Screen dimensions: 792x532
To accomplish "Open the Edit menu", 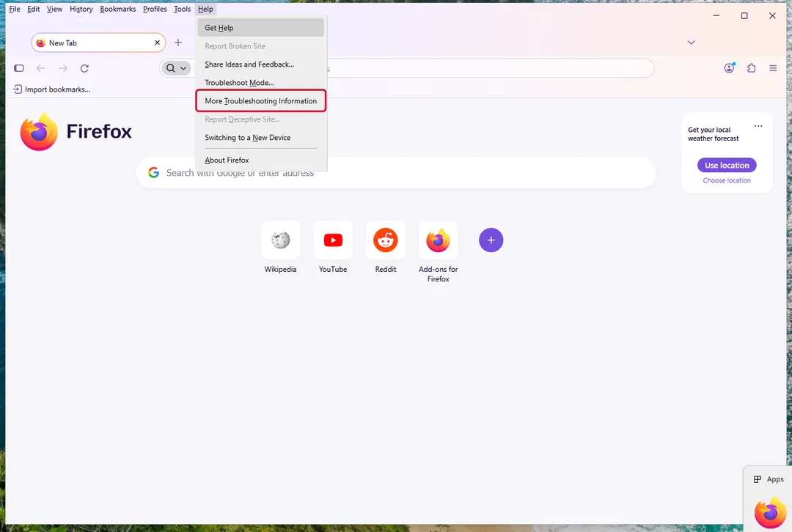I will [x=33, y=9].
